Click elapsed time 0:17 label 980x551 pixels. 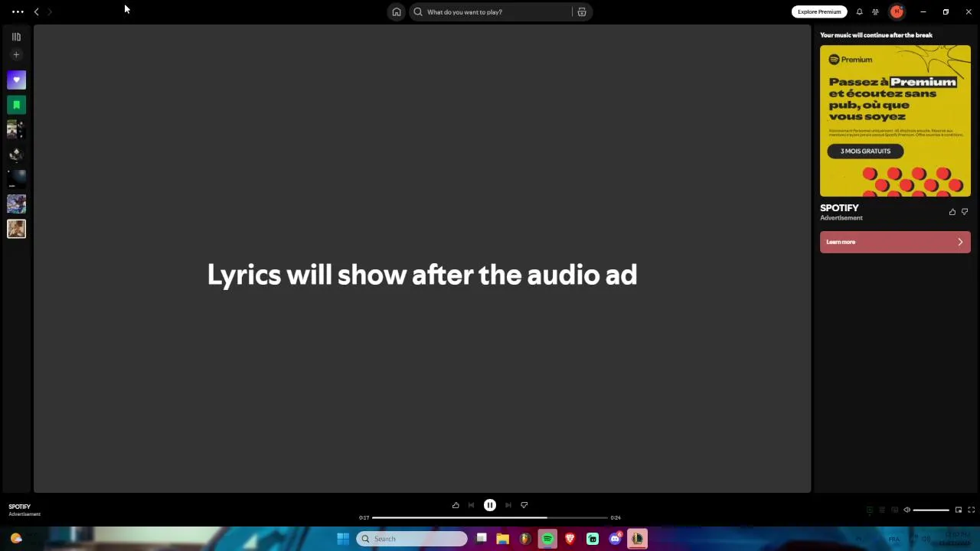point(364,517)
